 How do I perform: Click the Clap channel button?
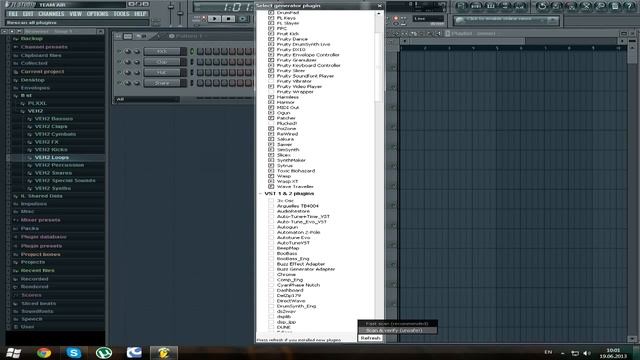pos(162,62)
